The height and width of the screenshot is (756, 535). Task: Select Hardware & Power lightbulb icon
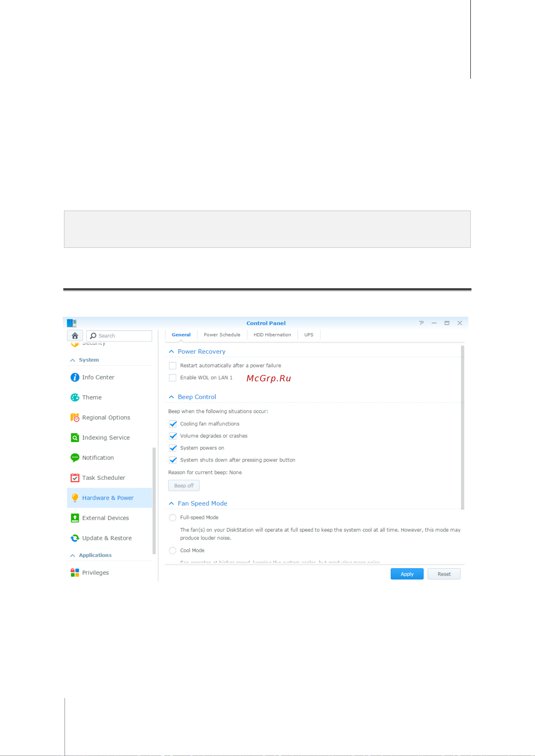[x=75, y=498]
